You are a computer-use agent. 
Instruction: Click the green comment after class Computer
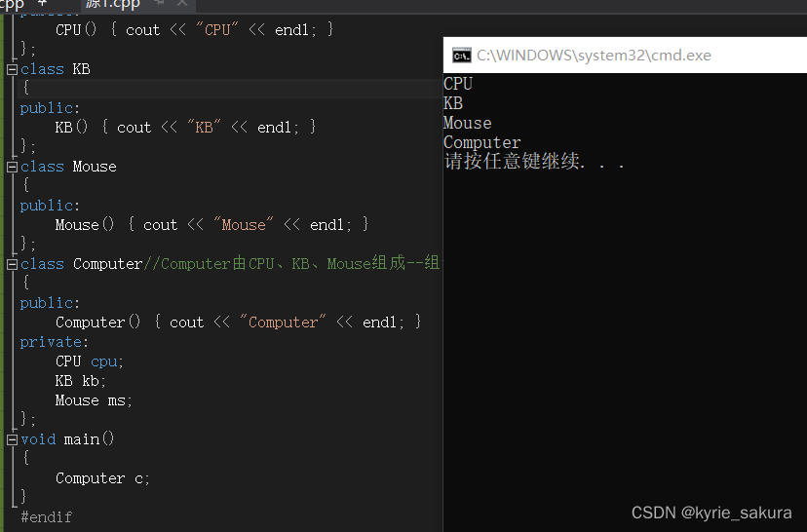click(292, 264)
